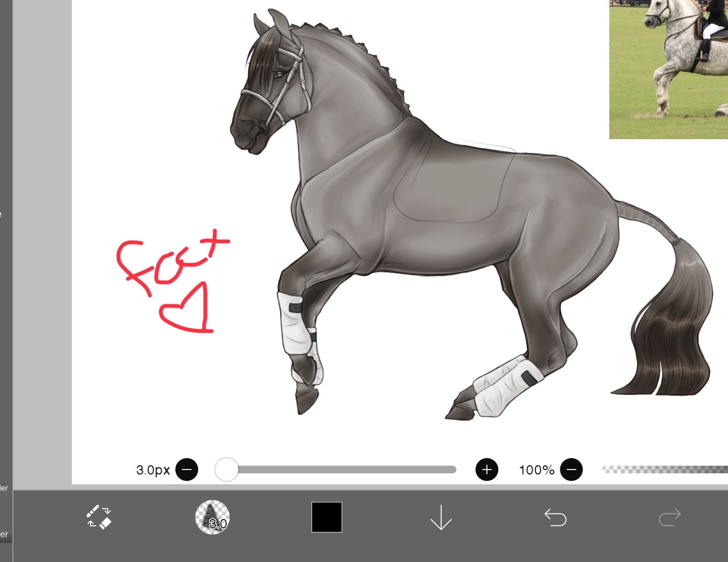728x562 pixels.
Task: Undo the last stroke
Action: click(x=555, y=517)
